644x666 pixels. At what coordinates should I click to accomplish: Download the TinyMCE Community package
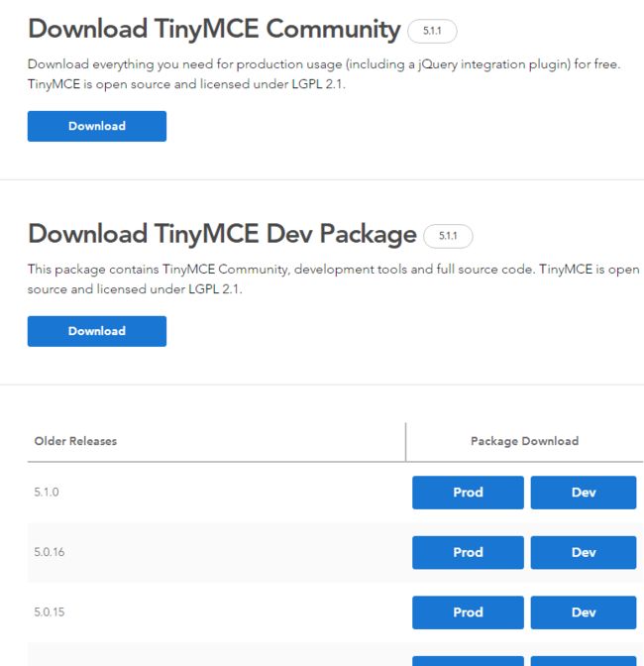[x=97, y=126]
